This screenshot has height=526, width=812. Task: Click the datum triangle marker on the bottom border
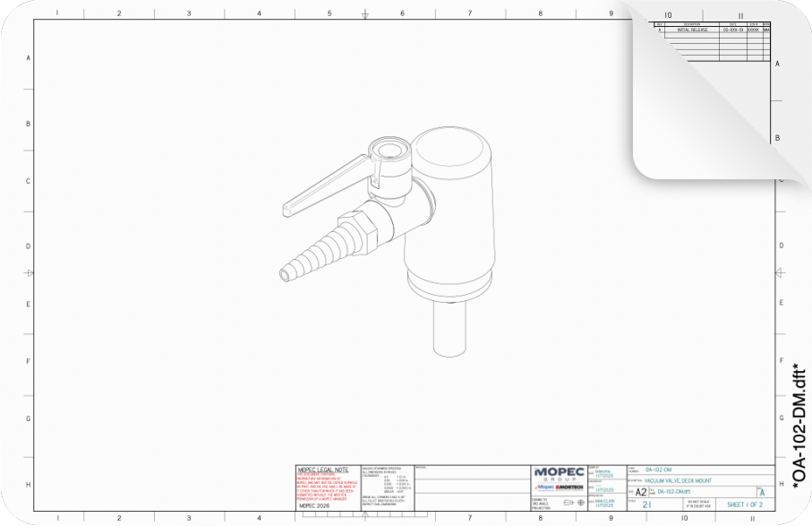pyautogui.click(x=365, y=516)
